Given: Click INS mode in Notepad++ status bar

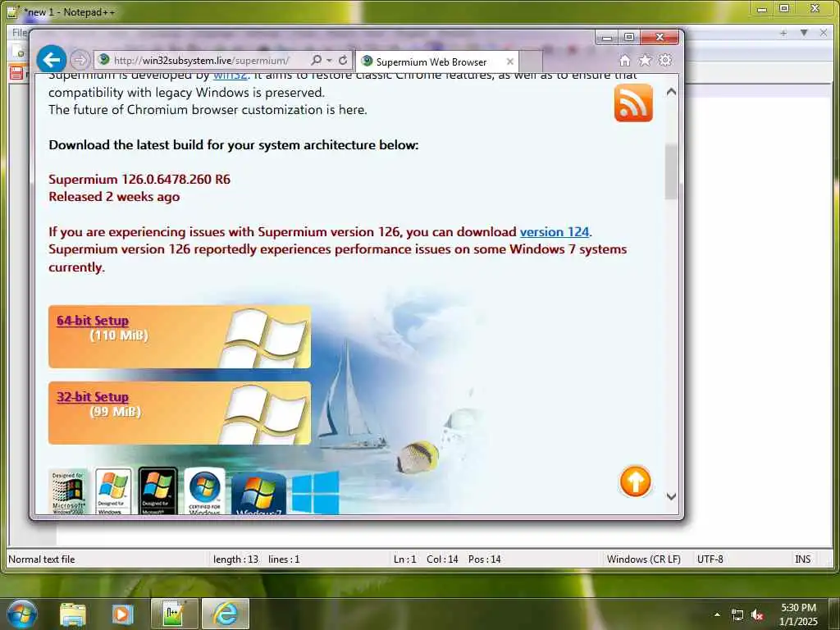Looking at the screenshot, I should [802, 559].
